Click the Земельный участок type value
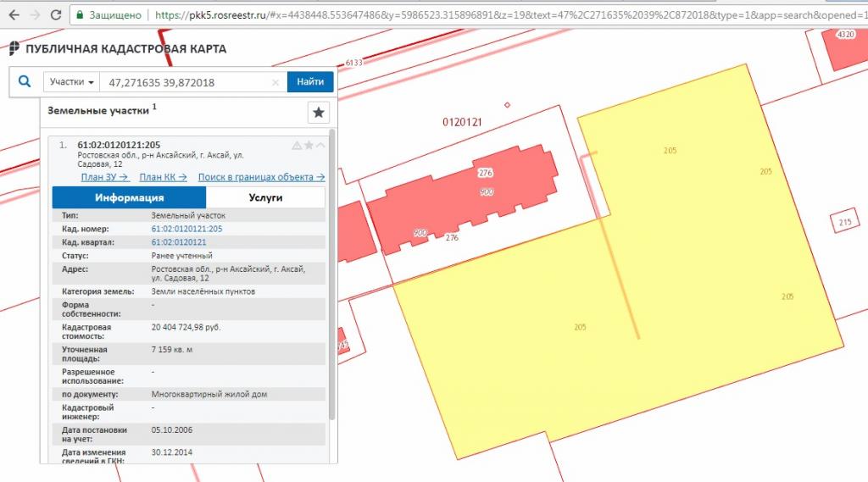The height and width of the screenshot is (482, 868). (x=188, y=215)
